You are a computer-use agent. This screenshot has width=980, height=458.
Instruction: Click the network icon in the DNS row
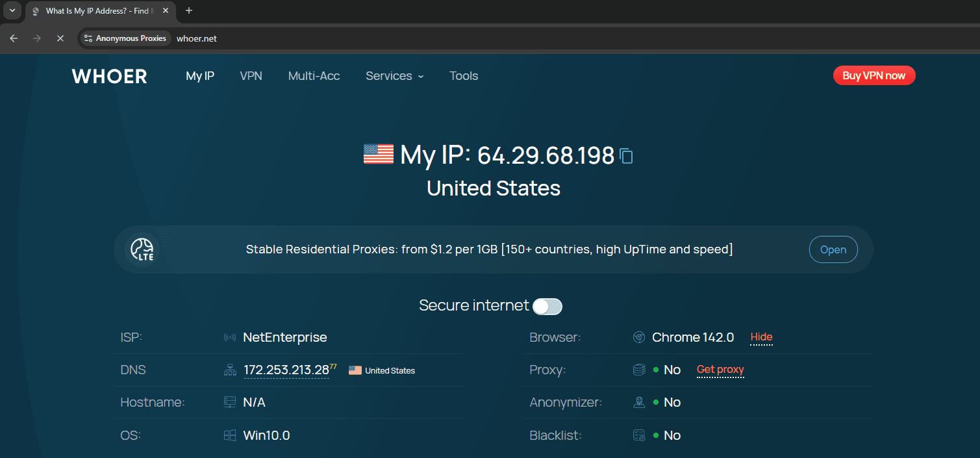pyautogui.click(x=230, y=370)
